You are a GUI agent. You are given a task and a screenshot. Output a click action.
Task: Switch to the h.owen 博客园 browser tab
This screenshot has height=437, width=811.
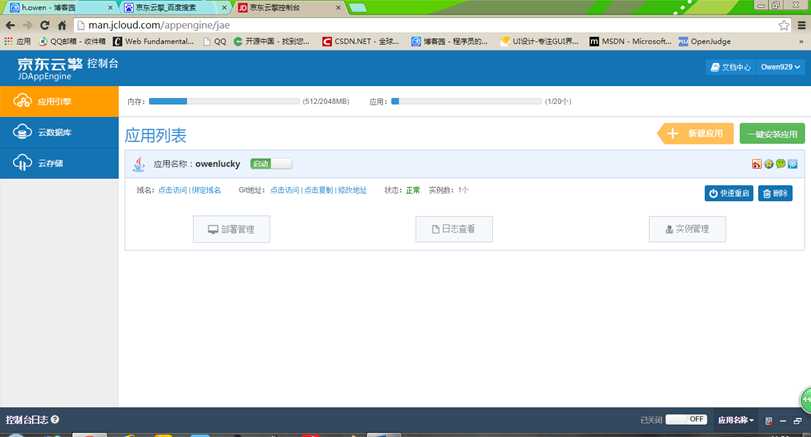click(x=61, y=7)
